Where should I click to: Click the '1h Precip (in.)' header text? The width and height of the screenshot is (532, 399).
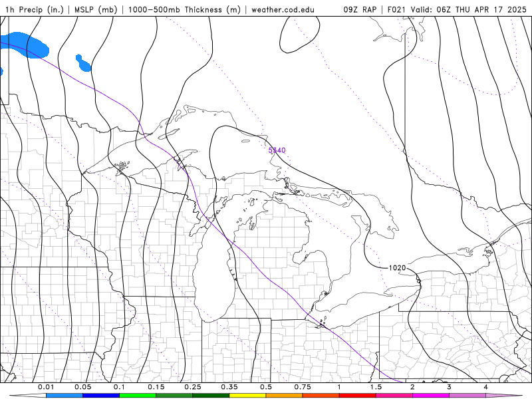point(35,9)
